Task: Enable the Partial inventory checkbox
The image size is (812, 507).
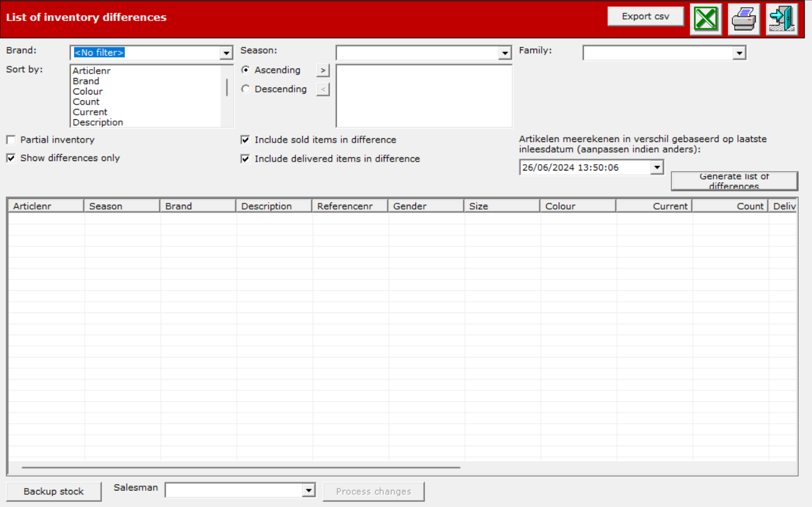Action: [x=11, y=140]
